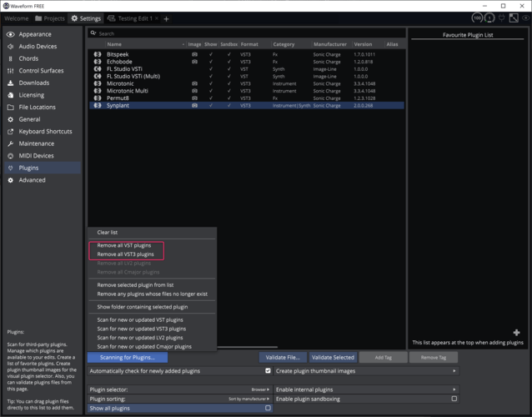Click the plugin icon beside FL Studio VSTi
532x417 pixels.
[98, 69]
